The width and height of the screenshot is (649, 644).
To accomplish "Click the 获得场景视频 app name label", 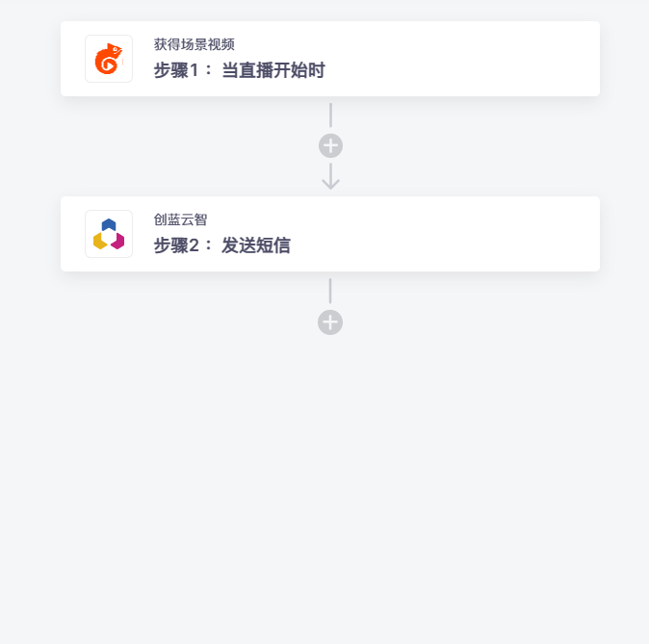I will 195,44.
